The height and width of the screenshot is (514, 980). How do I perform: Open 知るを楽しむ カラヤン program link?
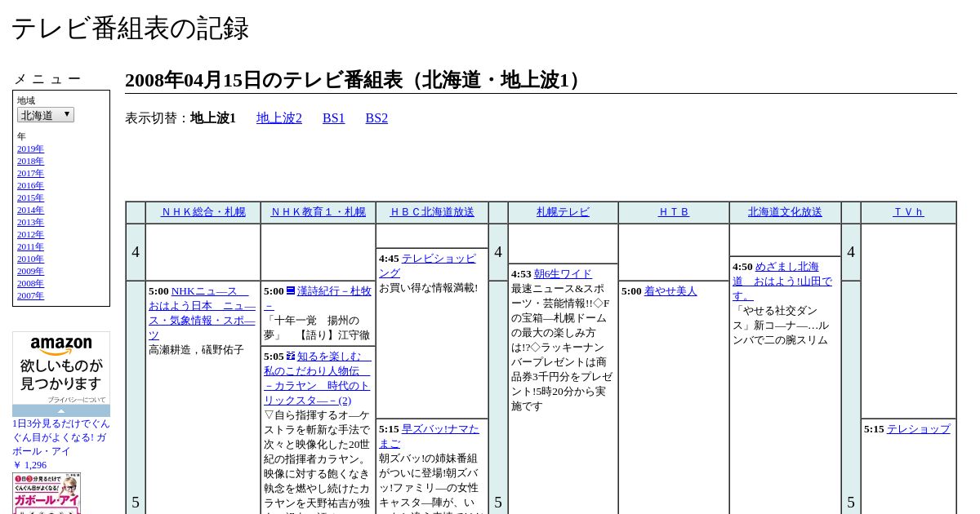(x=317, y=379)
